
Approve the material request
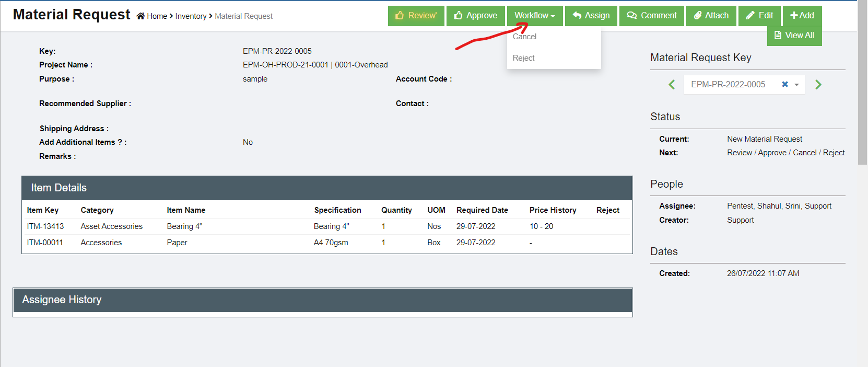(x=475, y=16)
